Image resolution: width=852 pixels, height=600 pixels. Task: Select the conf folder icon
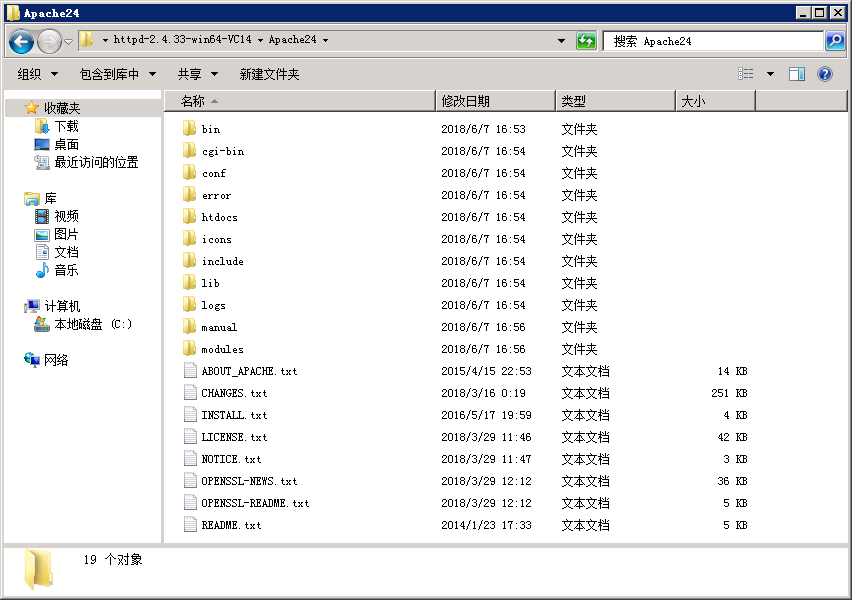189,173
